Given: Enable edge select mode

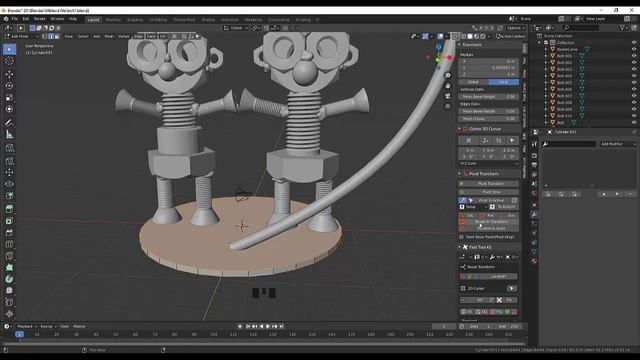Looking at the screenshot, I should [51, 36].
